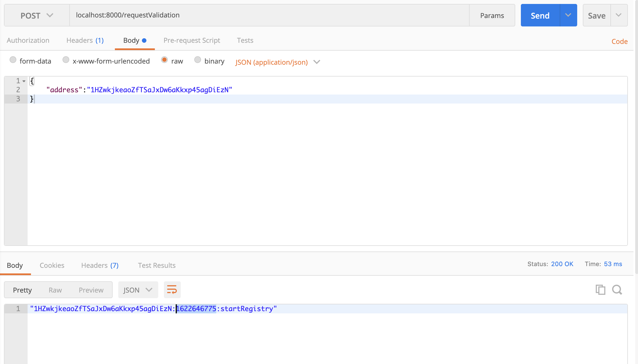Select the raw body radio button

coord(164,60)
